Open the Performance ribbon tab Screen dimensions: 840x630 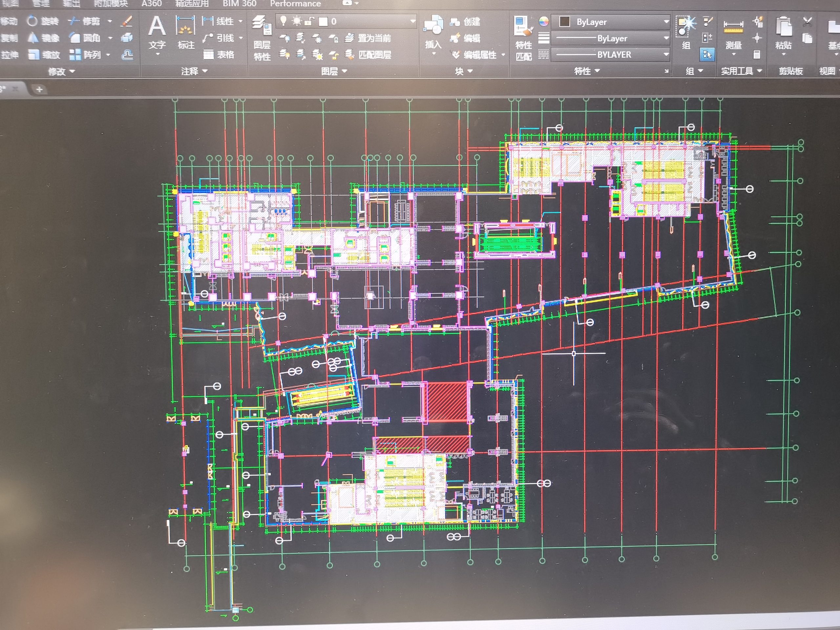click(295, 4)
